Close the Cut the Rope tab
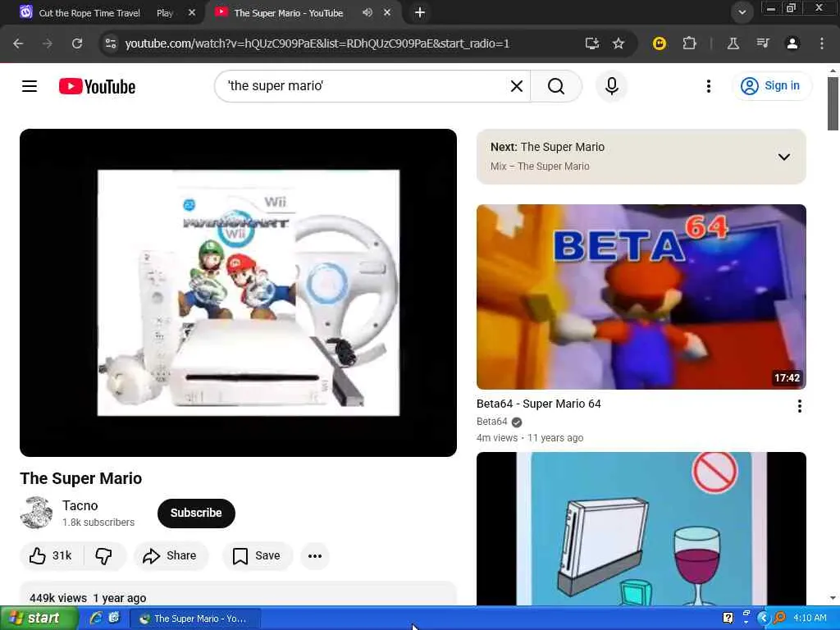840x630 pixels. [192, 13]
